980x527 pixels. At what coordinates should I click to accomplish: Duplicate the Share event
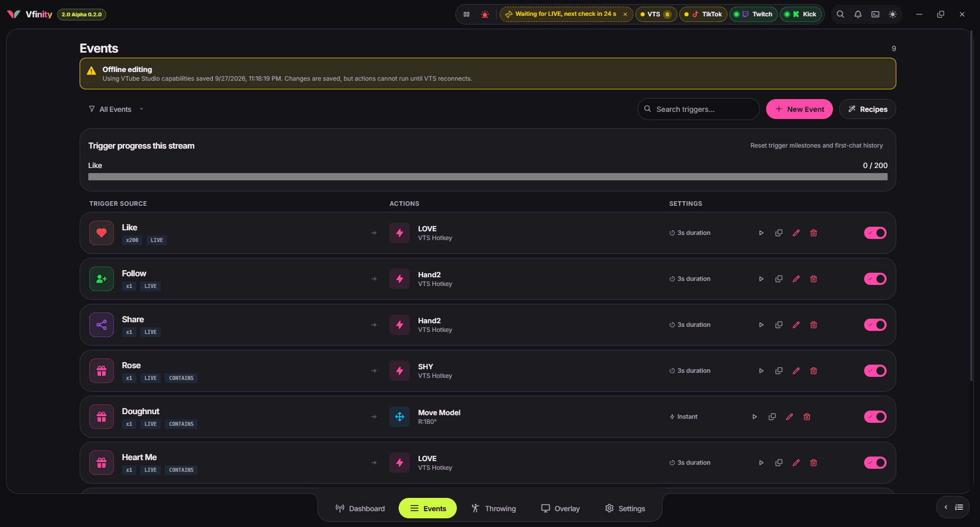click(778, 325)
